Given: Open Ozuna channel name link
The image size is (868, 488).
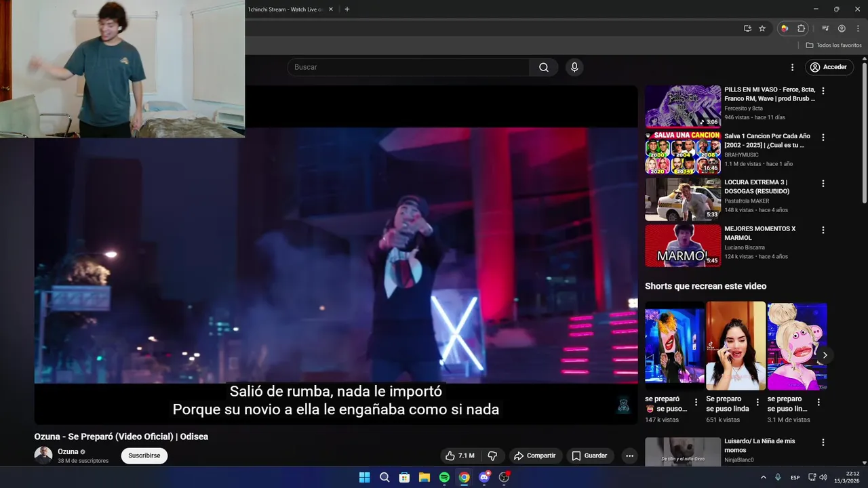Looking at the screenshot, I should (68, 451).
